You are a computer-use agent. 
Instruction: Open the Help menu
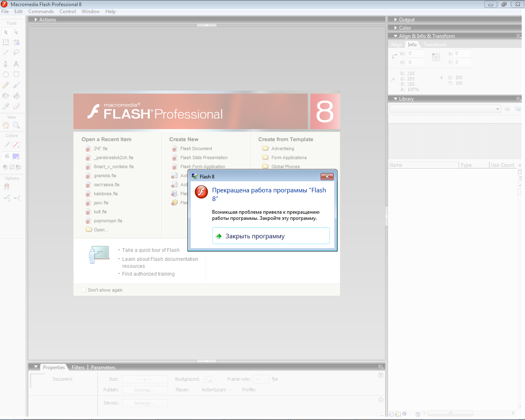pyautogui.click(x=110, y=11)
